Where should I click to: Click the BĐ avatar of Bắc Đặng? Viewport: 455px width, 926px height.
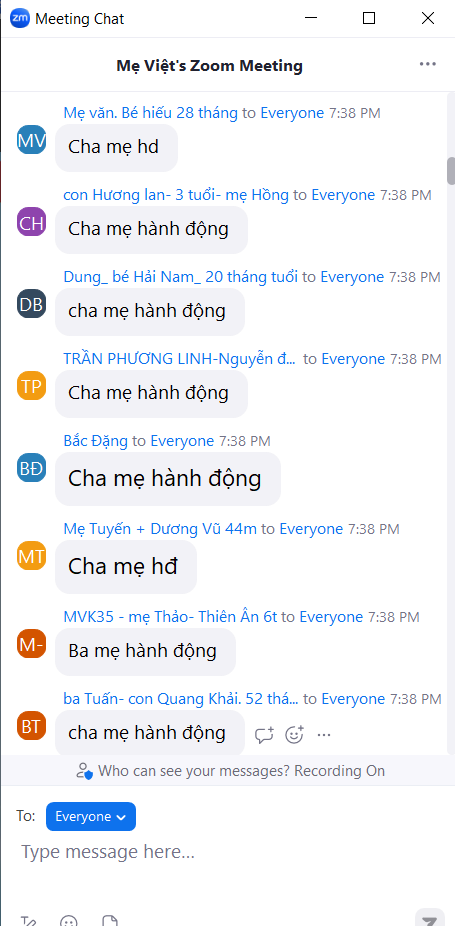coord(31,468)
